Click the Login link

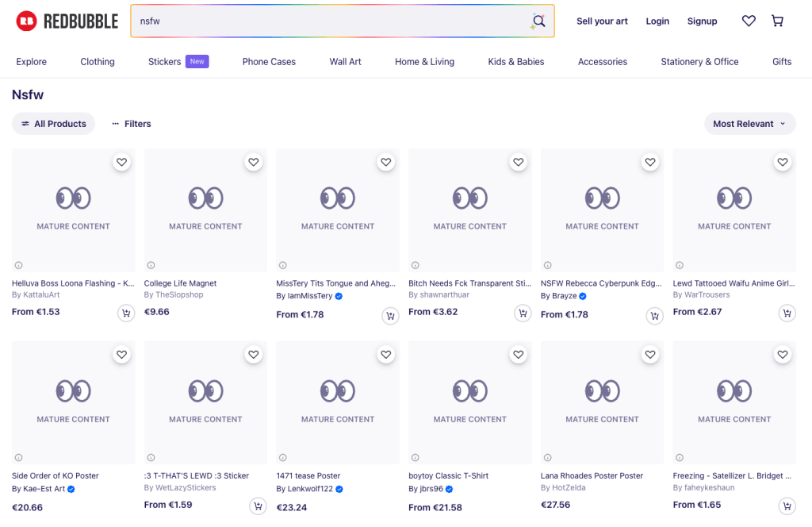657,21
